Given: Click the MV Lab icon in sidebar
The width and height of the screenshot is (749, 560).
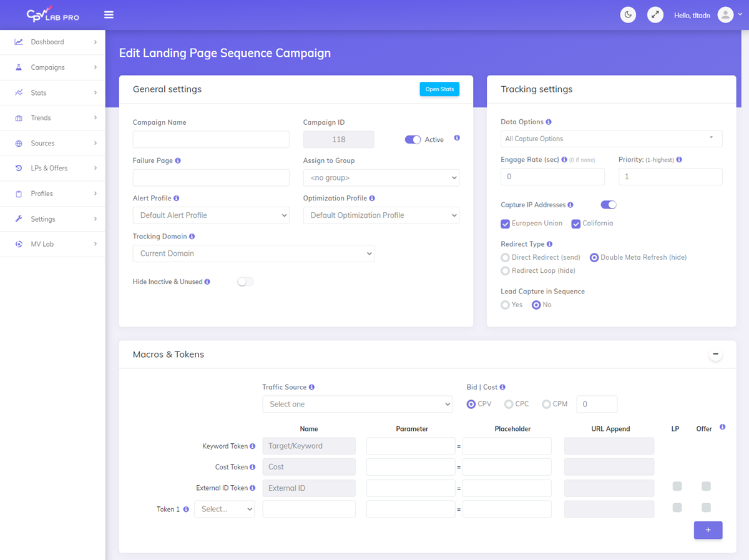Looking at the screenshot, I should point(19,244).
